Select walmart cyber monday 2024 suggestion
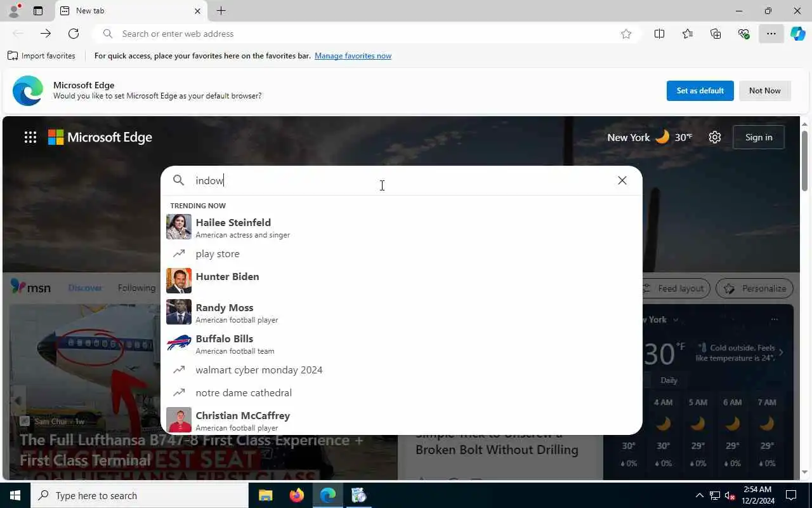The image size is (812, 508). pos(401,370)
